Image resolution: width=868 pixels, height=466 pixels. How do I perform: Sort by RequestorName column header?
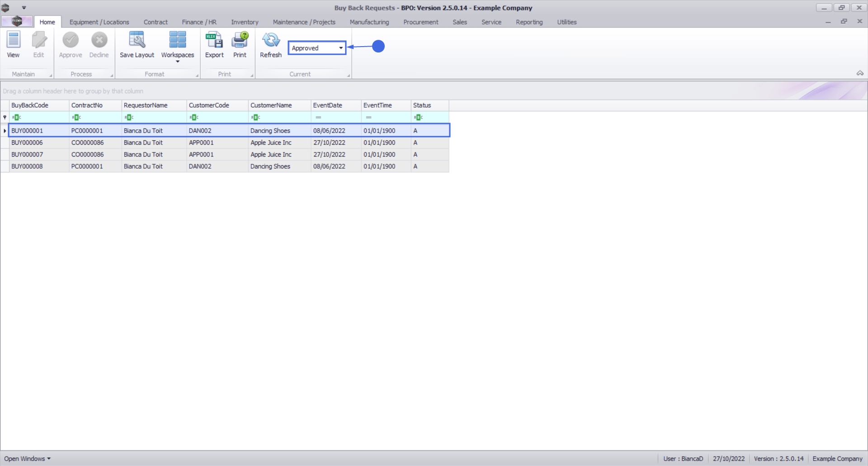pyautogui.click(x=154, y=105)
